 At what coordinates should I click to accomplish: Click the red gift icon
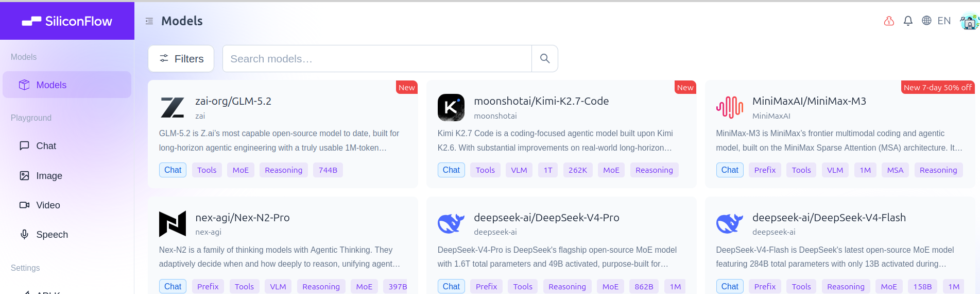pos(889,21)
